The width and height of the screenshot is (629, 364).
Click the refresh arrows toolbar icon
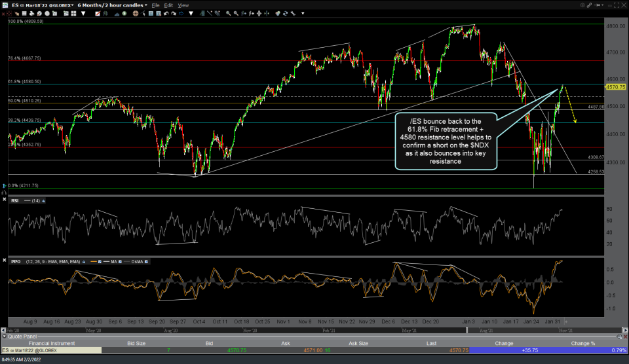(x=285, y=13)
